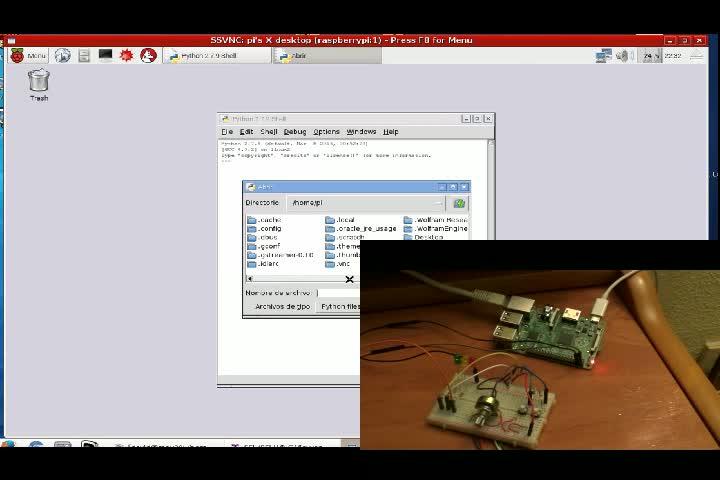Screen dimensions: 720x480
Task: Launch the web browser globe icon
Action: pos(62,56)
